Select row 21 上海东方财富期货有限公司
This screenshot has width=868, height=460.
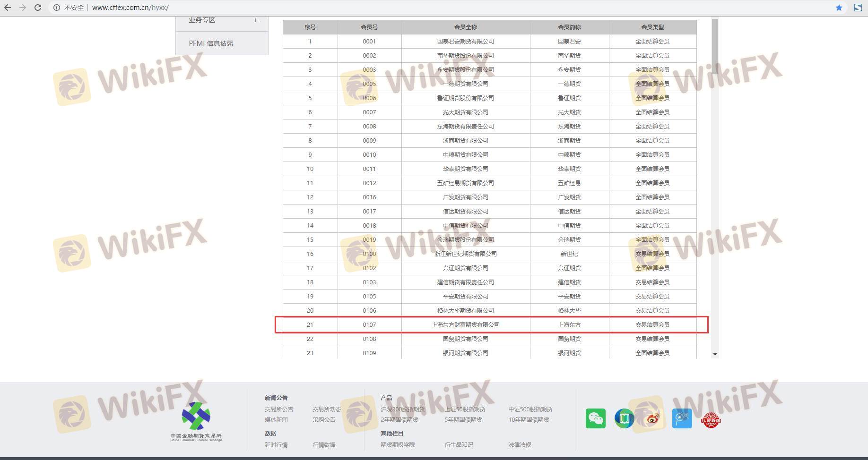coord(465,325)
